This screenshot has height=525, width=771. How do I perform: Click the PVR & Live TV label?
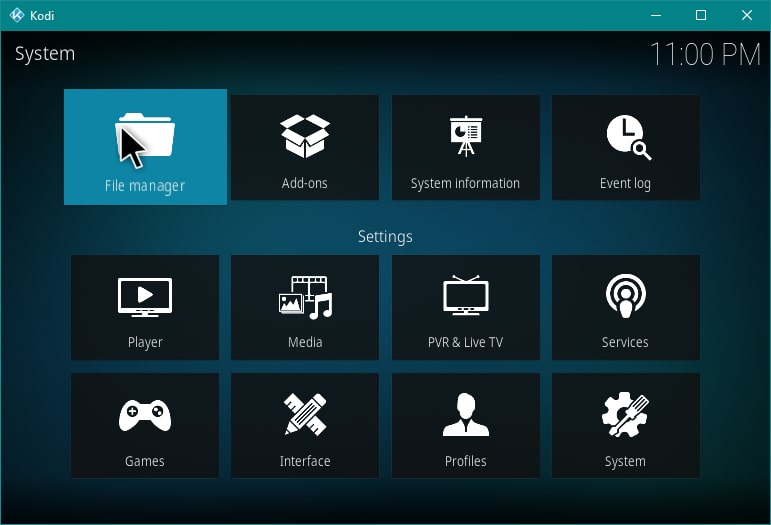[465, 342]
